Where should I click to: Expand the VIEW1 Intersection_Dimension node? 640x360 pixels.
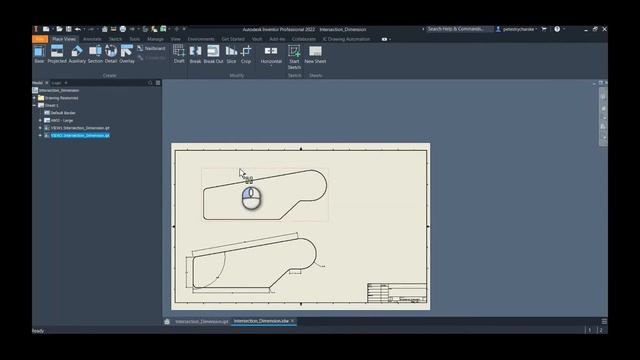click(40, 128)
